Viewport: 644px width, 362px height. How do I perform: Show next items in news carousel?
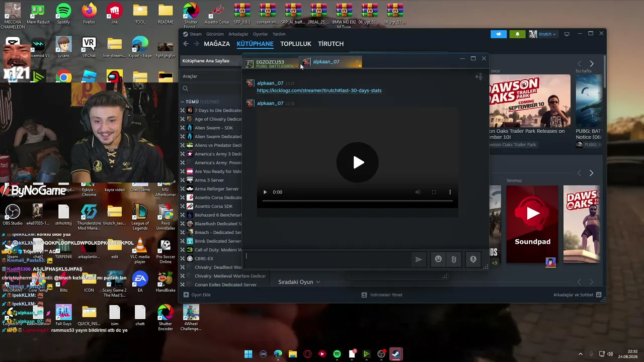coord(592,64)
